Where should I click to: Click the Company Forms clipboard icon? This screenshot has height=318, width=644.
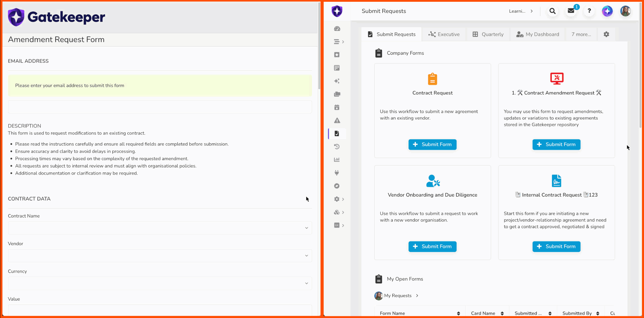(x=379, y=53)
